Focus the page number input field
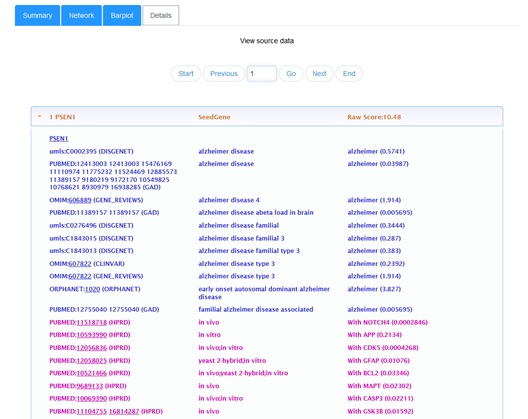 [x=262, y=73]
